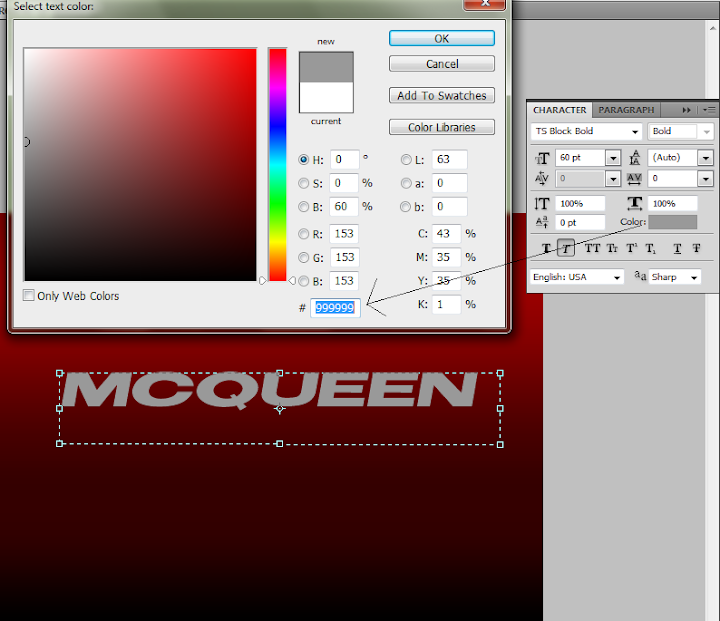Open the 60 pt font size dropdown

point(613,158)
